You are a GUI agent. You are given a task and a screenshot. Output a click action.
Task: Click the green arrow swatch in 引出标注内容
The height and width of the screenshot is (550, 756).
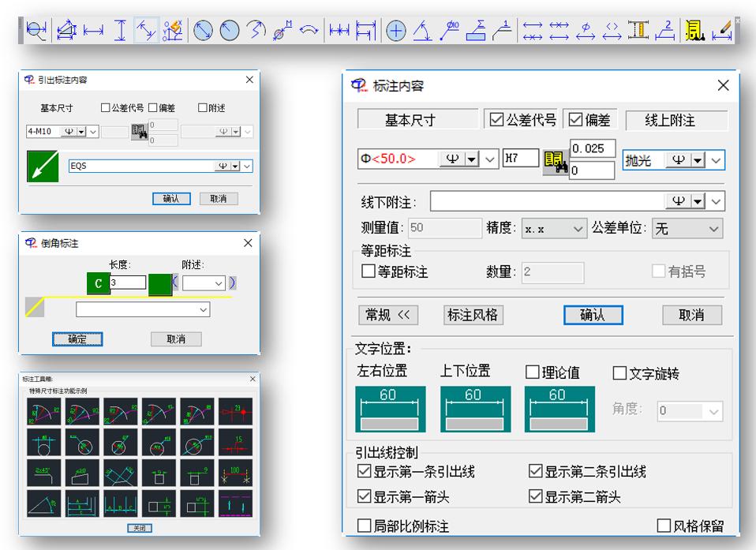pos(43,168)
